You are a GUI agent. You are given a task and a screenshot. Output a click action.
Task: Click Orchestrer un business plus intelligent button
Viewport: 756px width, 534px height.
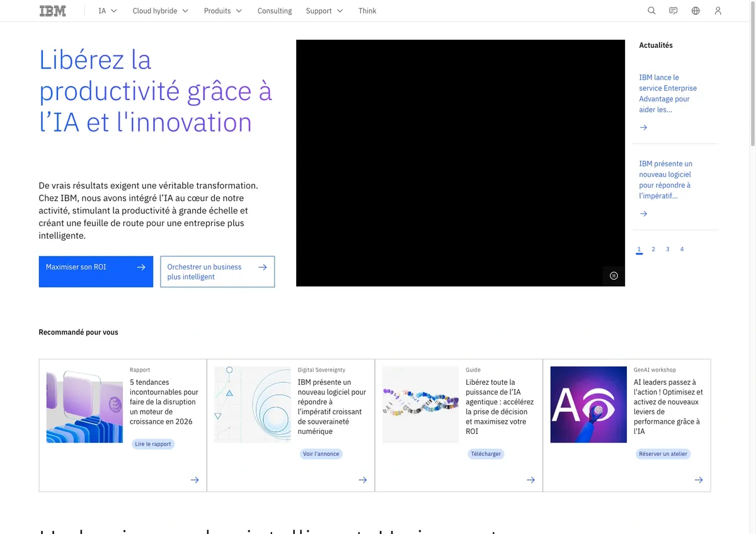(x=217, y=271)
